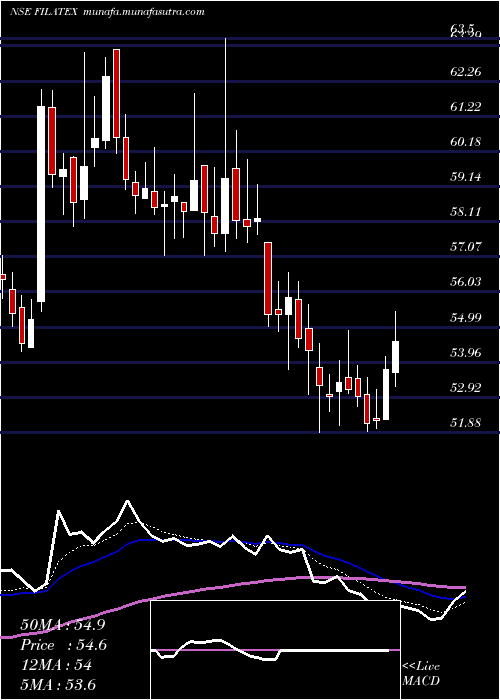This screenshot has height=700, width=500.
Task: Click the '50MA : 54.9' legend text
Action: 63,625
